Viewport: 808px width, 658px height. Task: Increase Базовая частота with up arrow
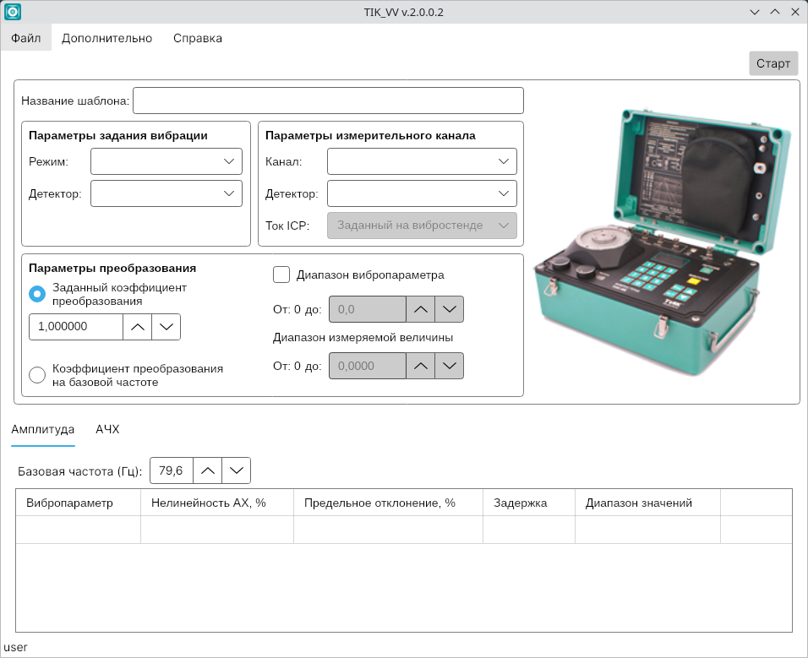point(207,470)
